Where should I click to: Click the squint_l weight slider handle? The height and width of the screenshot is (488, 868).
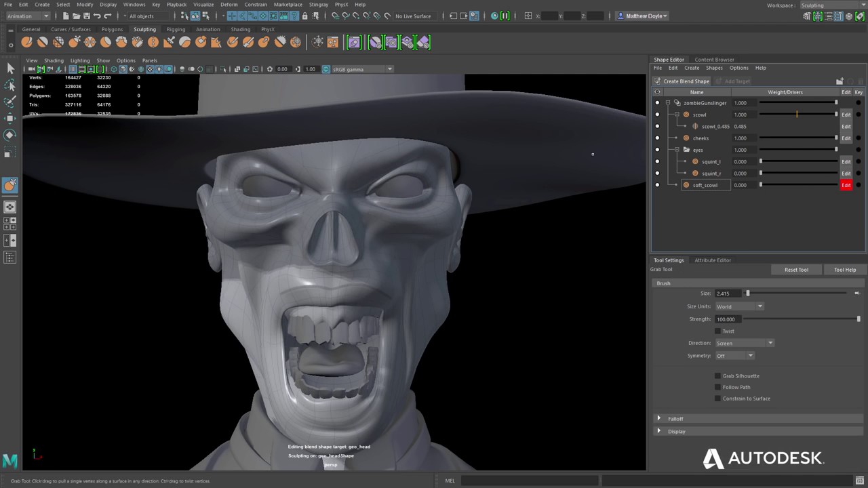(x=761, y=162)
